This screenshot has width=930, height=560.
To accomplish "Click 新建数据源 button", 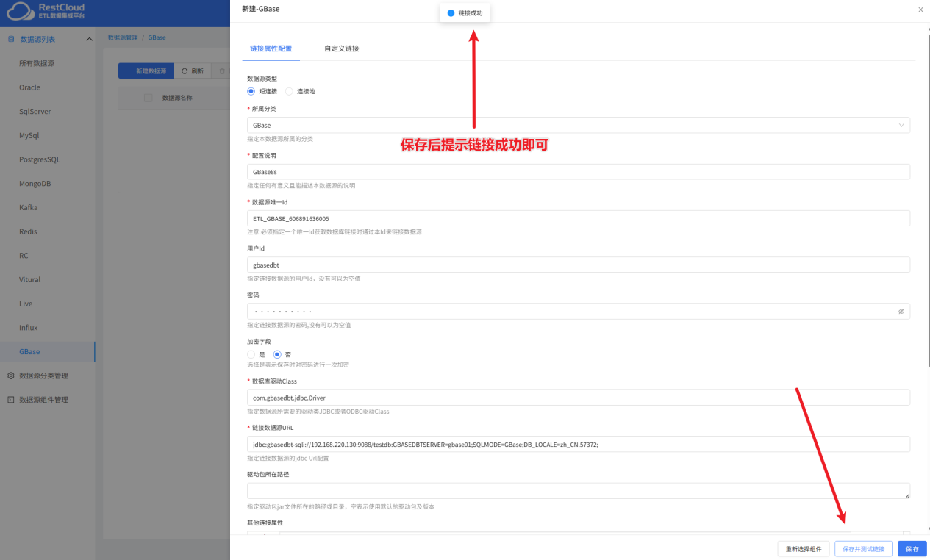I will pos(146,71).
